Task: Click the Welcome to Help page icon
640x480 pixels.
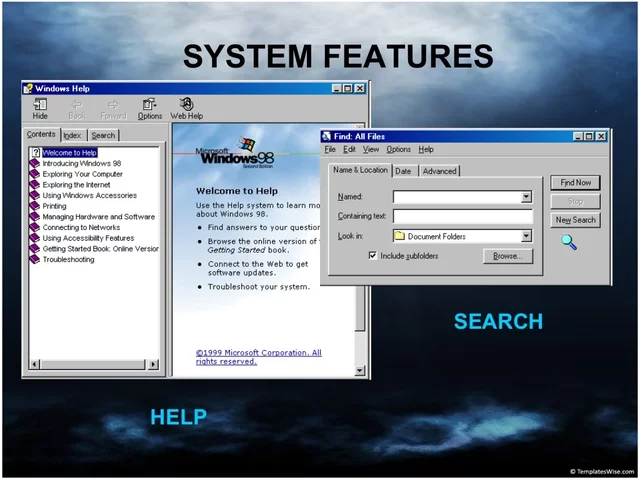Action: [36, 153]
